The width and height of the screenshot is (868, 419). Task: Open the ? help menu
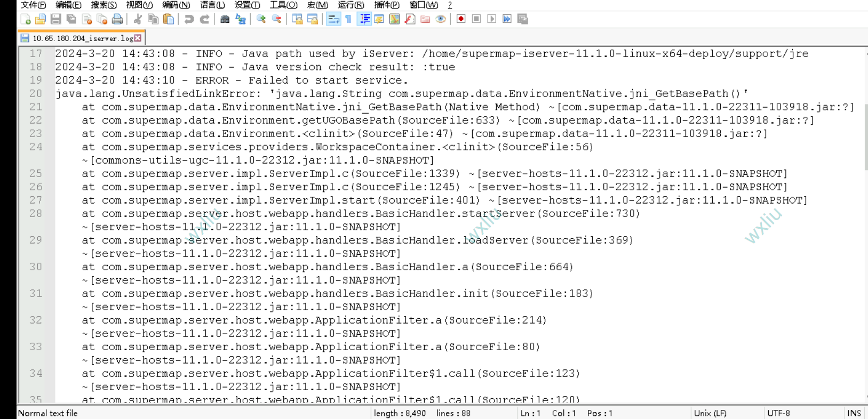click(x=450, y=5)
